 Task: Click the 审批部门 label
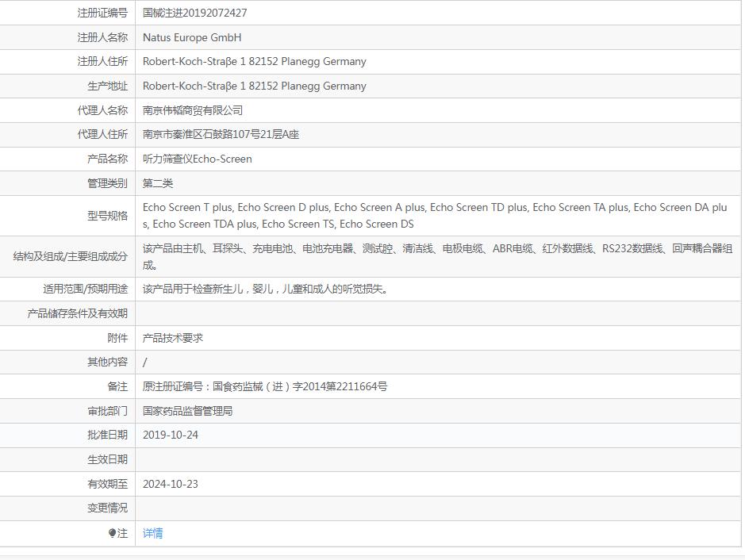[x=107, y=412]
